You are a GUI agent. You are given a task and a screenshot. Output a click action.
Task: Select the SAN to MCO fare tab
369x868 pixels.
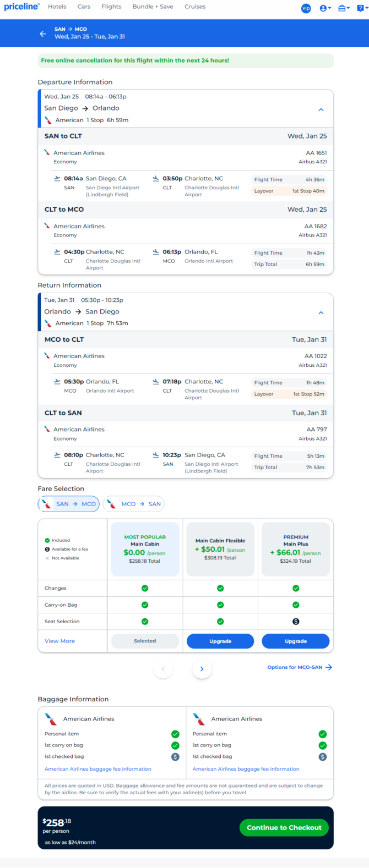click(69, 504)
